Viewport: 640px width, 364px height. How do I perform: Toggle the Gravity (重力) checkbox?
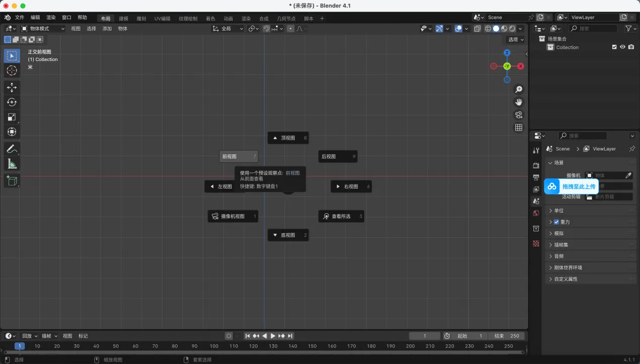pos(556,222)
